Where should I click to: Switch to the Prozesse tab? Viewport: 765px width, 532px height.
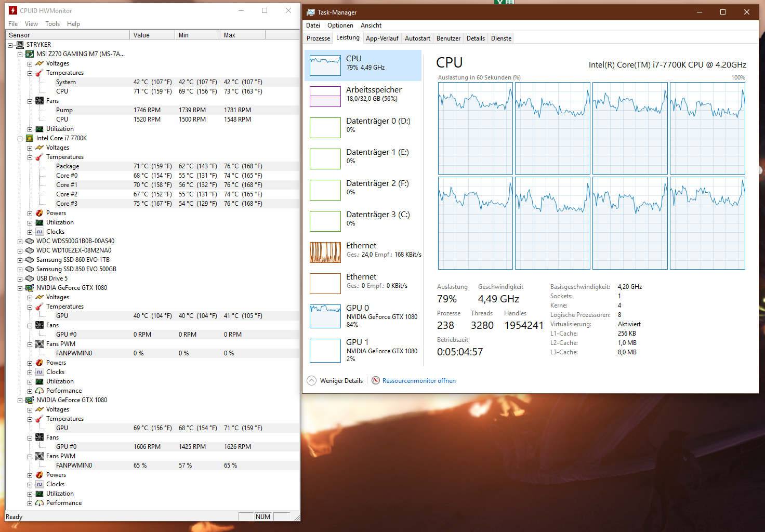click(318, 38)
